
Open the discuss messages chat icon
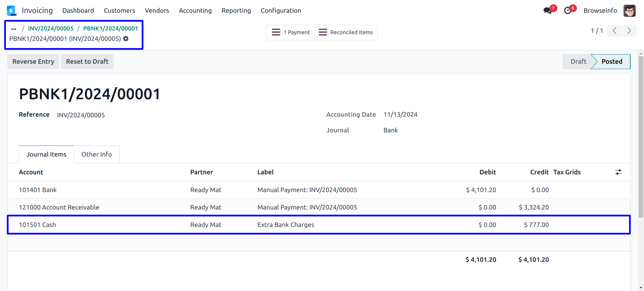(547, 11)
